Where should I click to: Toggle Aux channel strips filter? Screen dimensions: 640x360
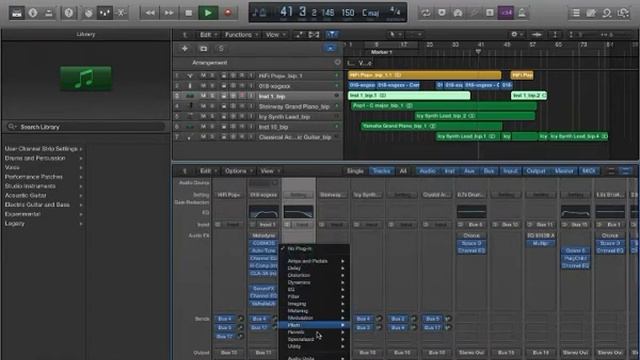(x=469, y=171)
